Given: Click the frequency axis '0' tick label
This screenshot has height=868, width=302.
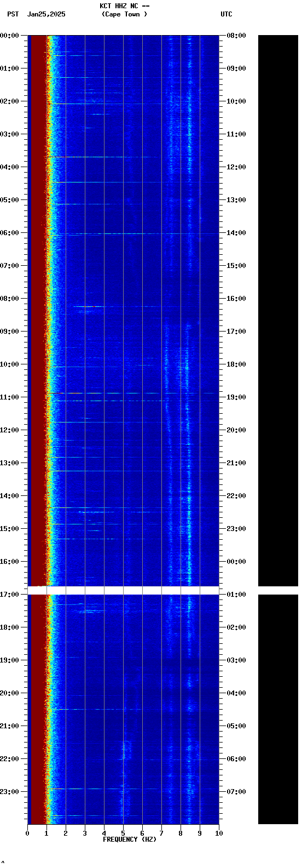Looking at the screenshot, I should [x=27, y=833].
